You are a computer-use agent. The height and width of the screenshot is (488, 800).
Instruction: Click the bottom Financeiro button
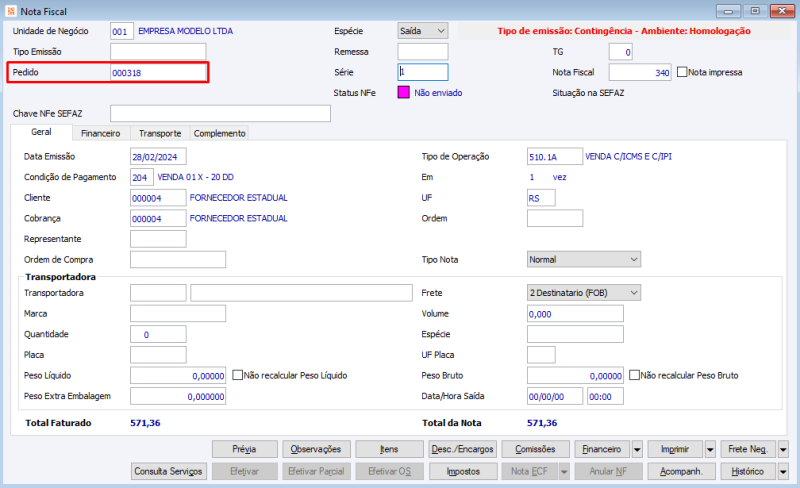[x=603, y=449]
